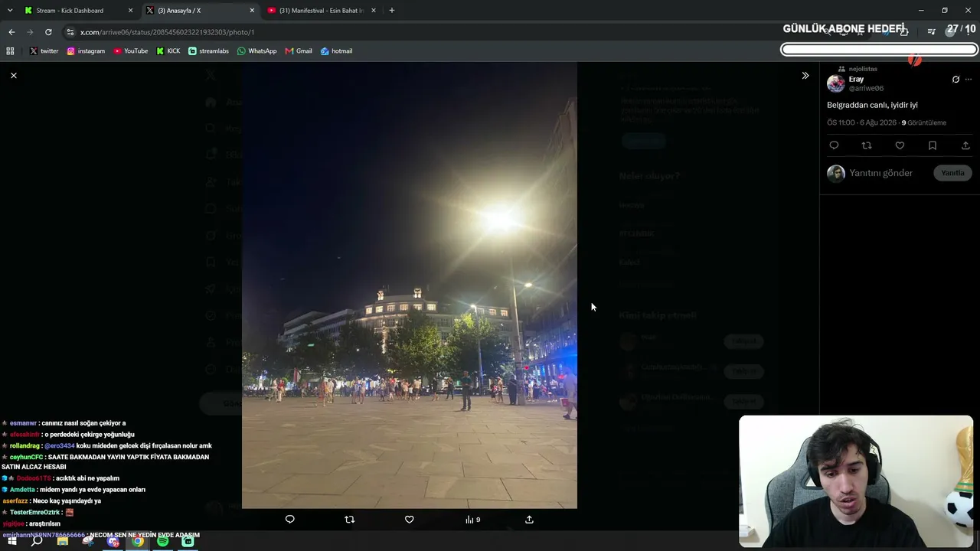Close the Stream - Kick Dashboard tab
The height and width of the screenshot is (551, 980).
(x=130, y=11)
